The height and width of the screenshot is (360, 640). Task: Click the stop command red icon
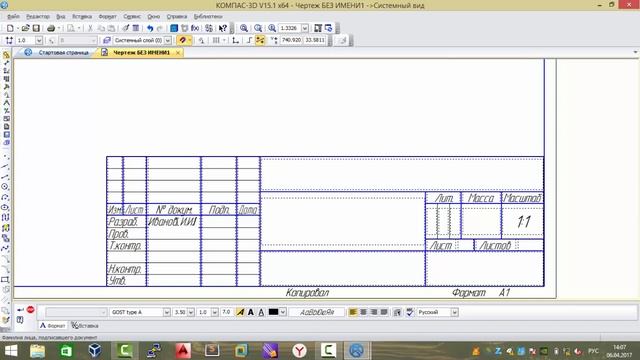[x=31, y=310]
